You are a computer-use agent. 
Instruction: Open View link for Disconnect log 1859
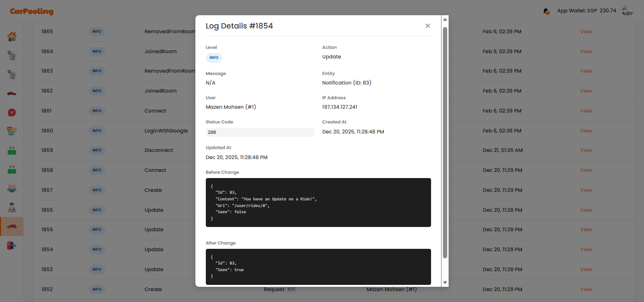pyautogui.click(x=586, y=151)
